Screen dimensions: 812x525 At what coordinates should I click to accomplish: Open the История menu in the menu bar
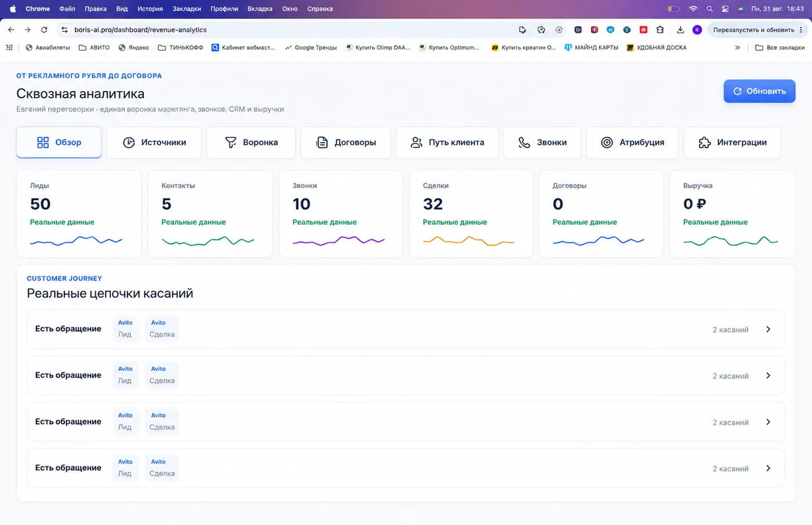(x=150, y=9)
